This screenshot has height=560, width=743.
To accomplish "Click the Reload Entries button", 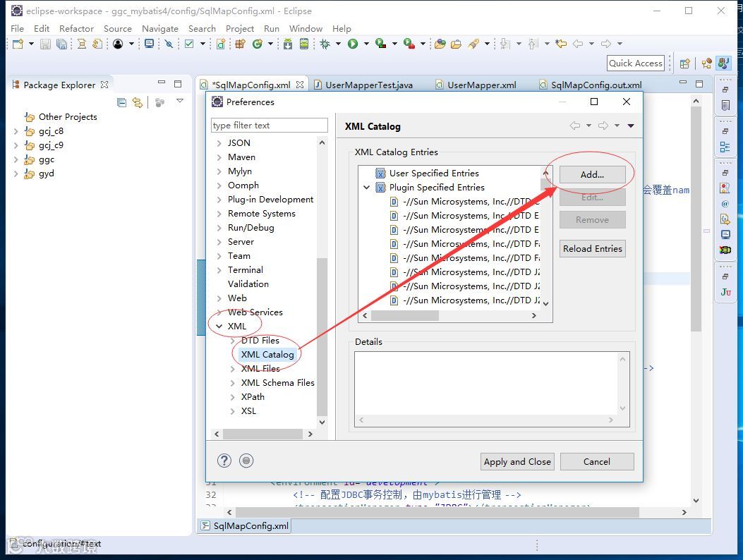I will point(592,249).
